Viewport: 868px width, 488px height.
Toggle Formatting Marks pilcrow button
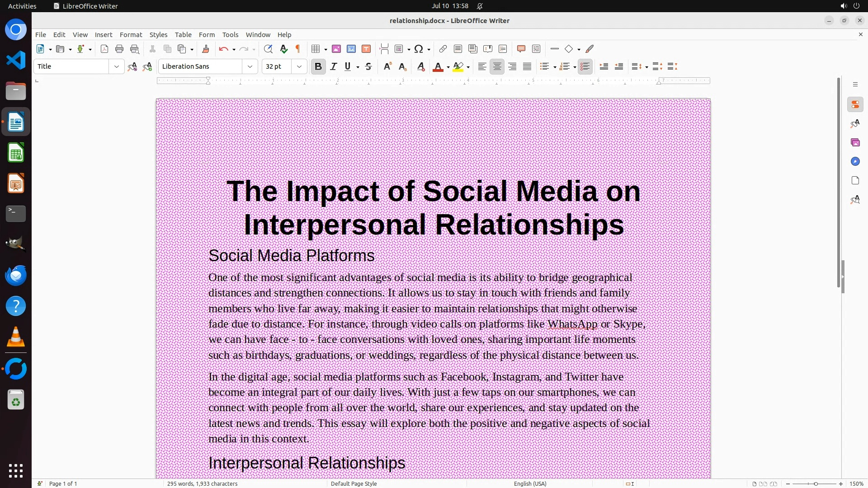click(298, 49)
